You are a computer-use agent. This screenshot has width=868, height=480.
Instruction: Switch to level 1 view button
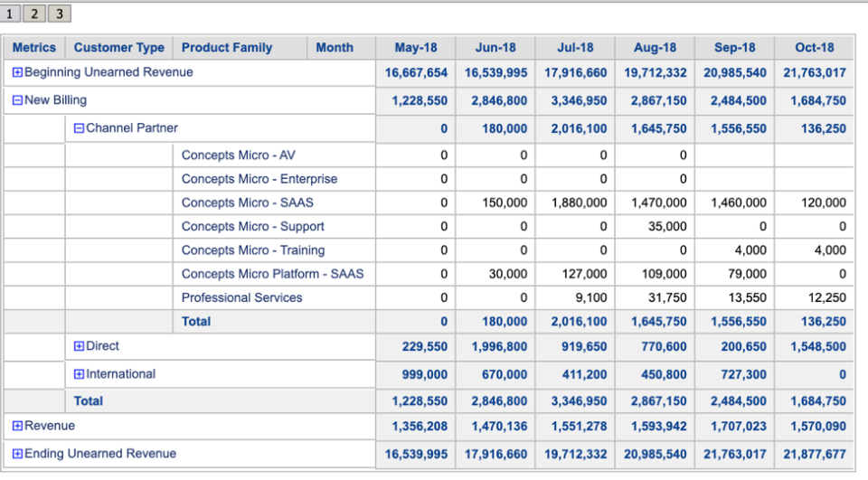(x=11, y=14)
